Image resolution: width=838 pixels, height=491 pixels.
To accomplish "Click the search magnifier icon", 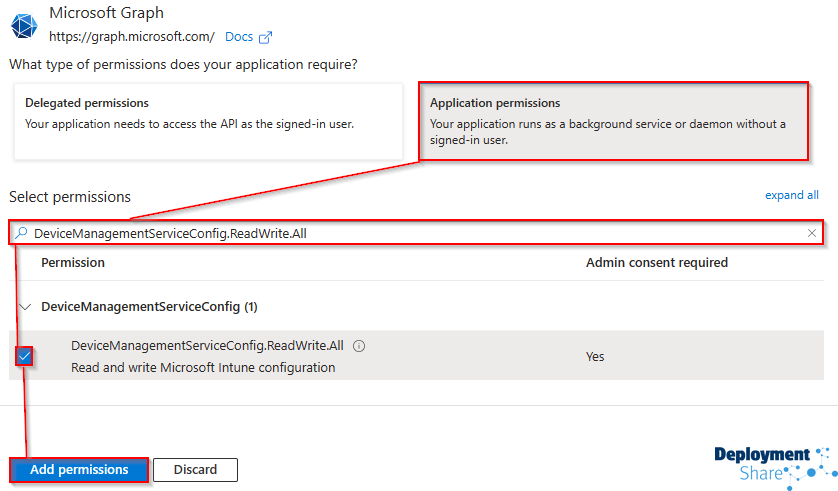I will point(22,233).
